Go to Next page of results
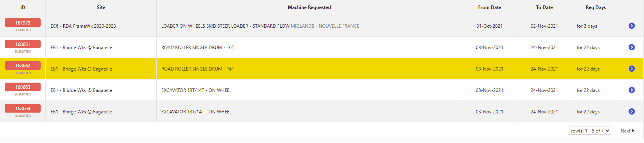644x143 pixels. [x=628, y=131]
